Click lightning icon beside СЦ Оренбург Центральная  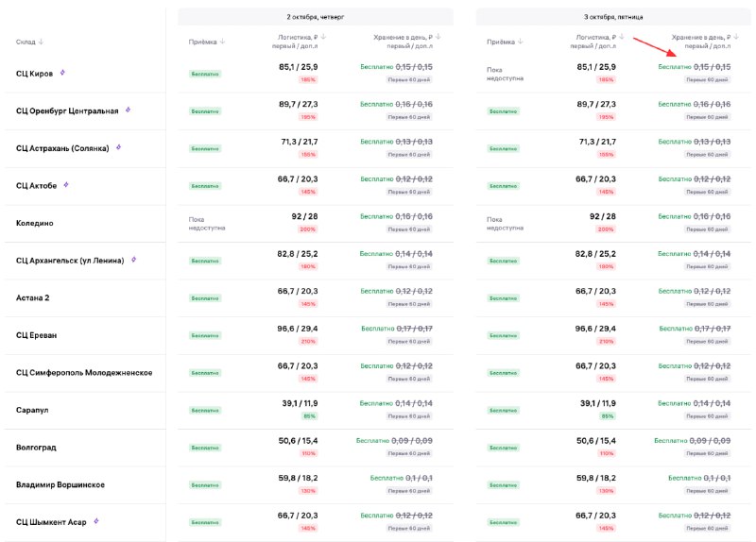coord(128,110)
